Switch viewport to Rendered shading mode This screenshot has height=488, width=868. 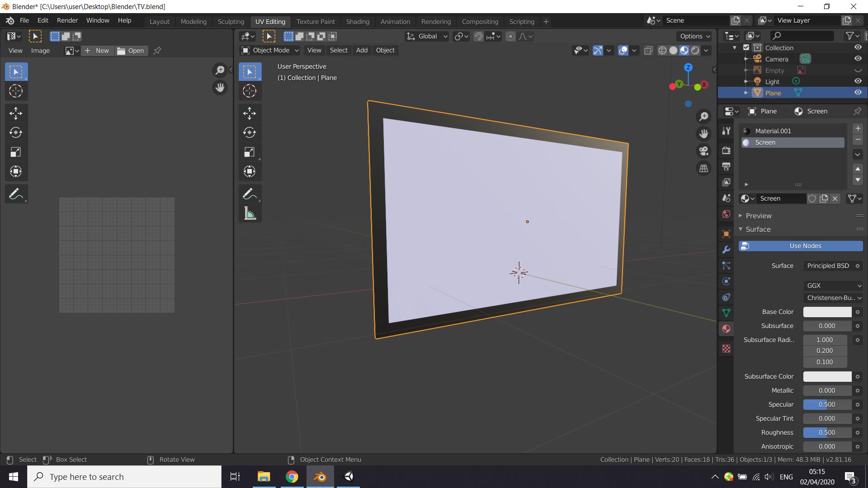click(x=695, y=50)
